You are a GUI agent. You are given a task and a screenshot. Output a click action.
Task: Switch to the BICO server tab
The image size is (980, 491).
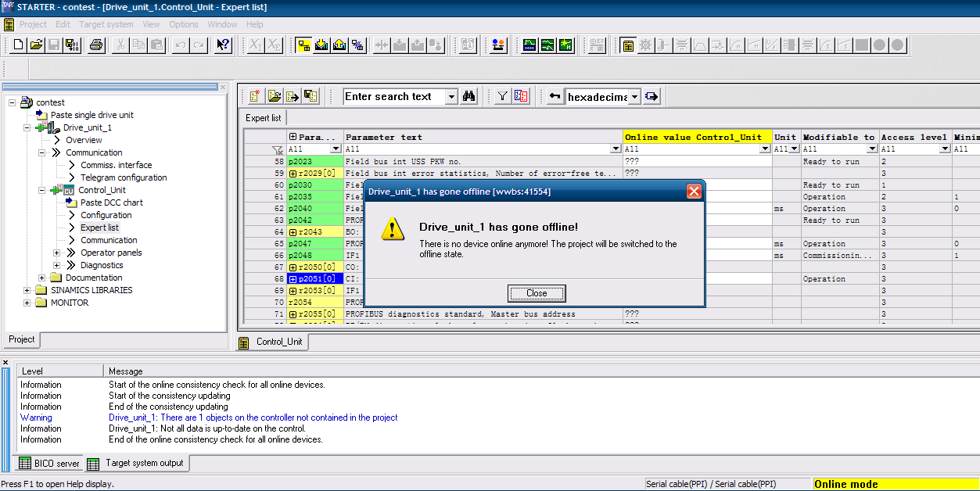pos(48,464)
